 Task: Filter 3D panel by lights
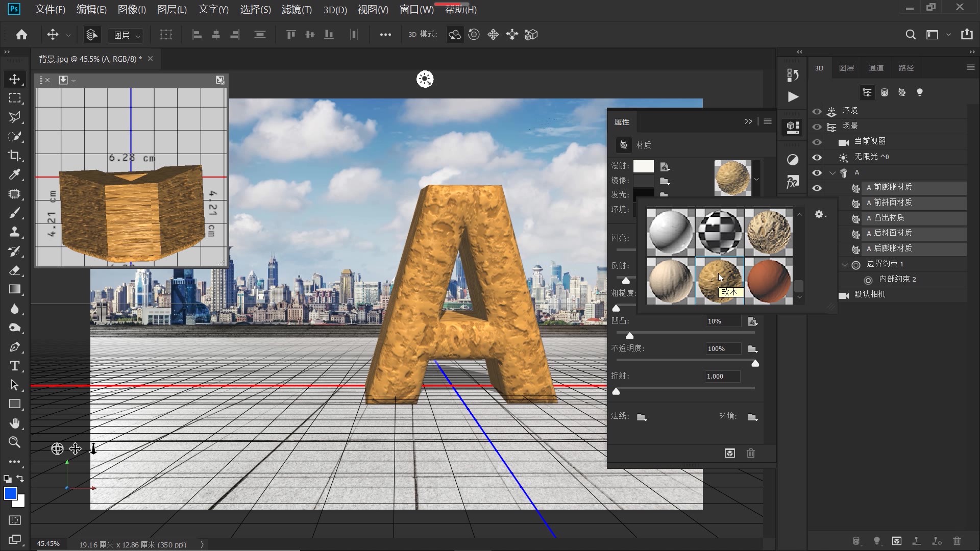click(x=919, y=92)
